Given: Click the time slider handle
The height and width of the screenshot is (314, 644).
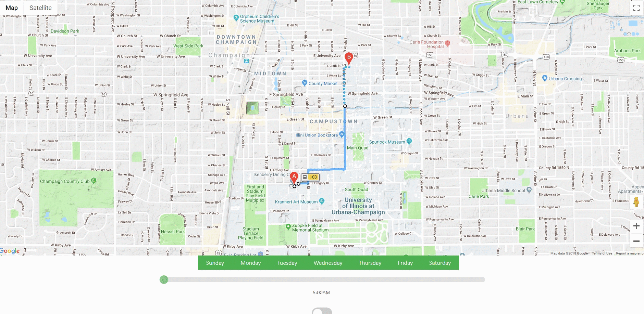Looking at the screenshot, I should pyautogui.click(x=164, y=279).
